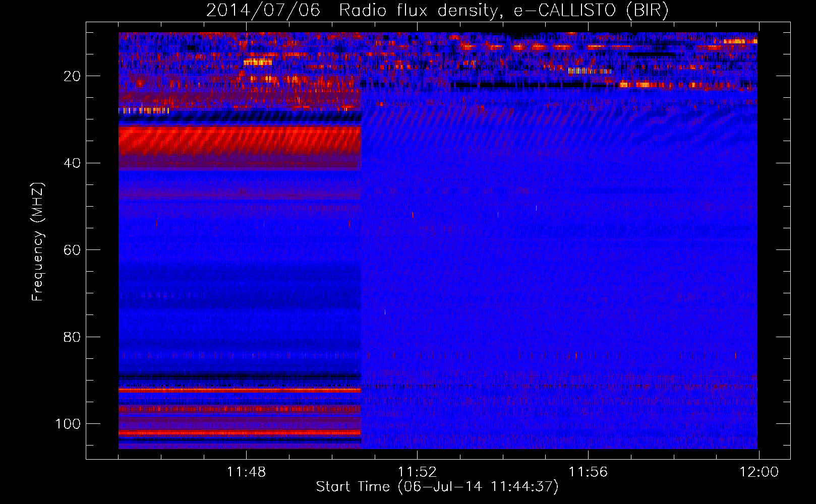
Task: Click the "Start Time (06-Jul-14 11:44:37)" label
Action: (x=437, y=487)
